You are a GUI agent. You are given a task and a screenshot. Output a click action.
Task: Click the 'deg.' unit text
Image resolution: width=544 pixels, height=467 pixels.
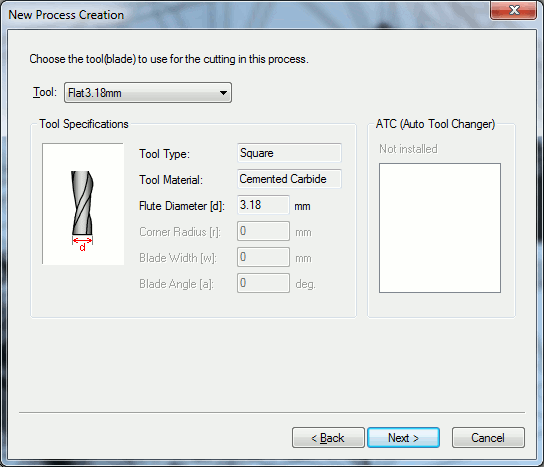tap(305, 285)
